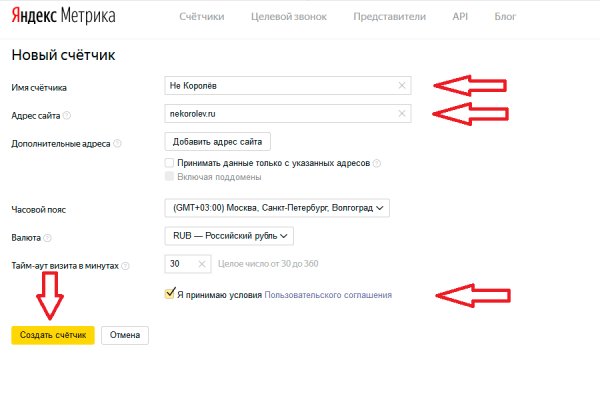
Task: Expand the 'RUB — Российский рубль' currency dropdown
Action: coord(230,236)
